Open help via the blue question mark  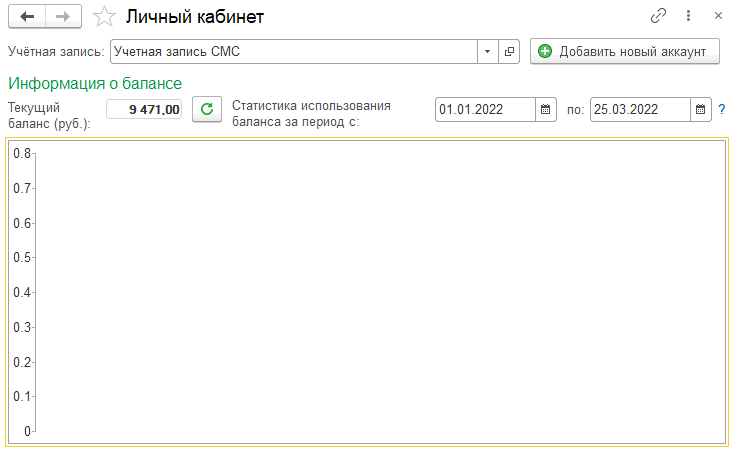coord(722,109)
